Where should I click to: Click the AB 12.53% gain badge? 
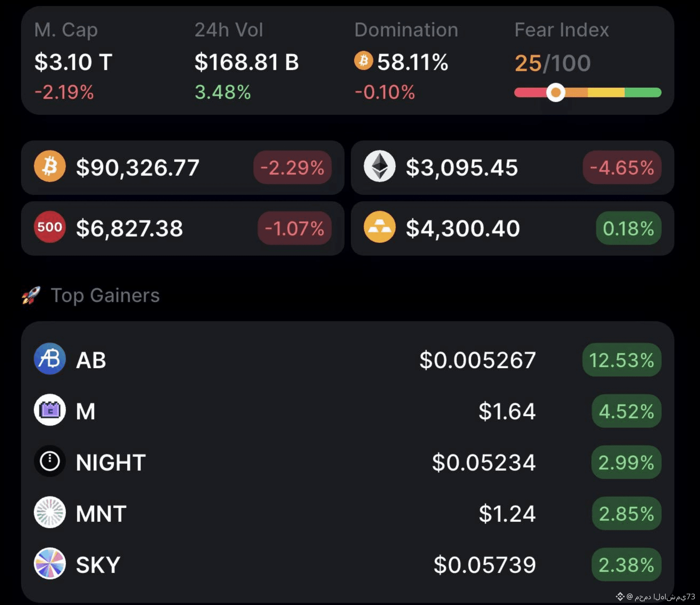(622, 360)
